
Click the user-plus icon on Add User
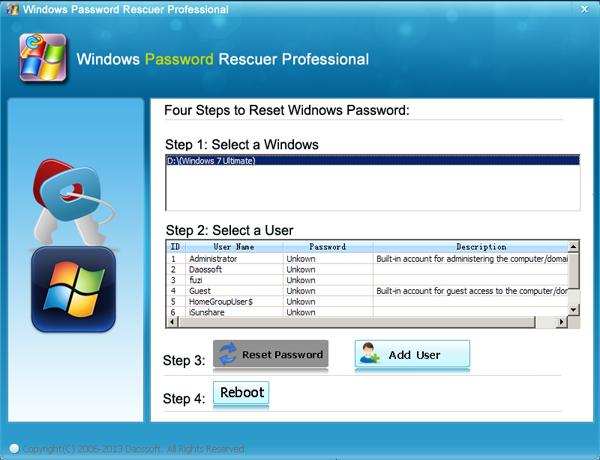(x=369, y=353)
